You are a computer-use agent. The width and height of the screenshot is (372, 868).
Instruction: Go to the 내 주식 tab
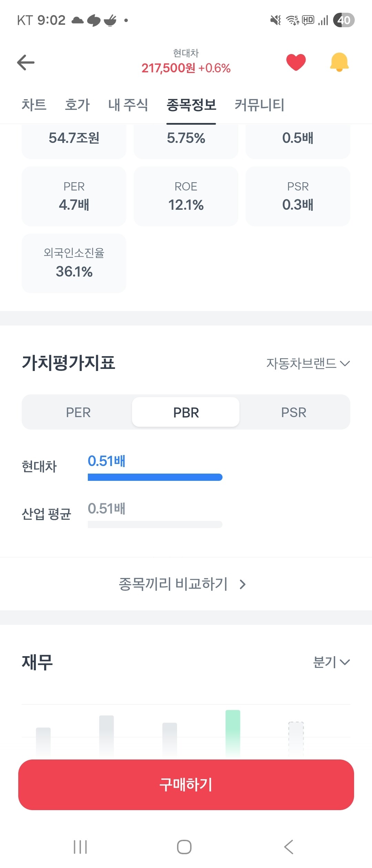[128, 105]
